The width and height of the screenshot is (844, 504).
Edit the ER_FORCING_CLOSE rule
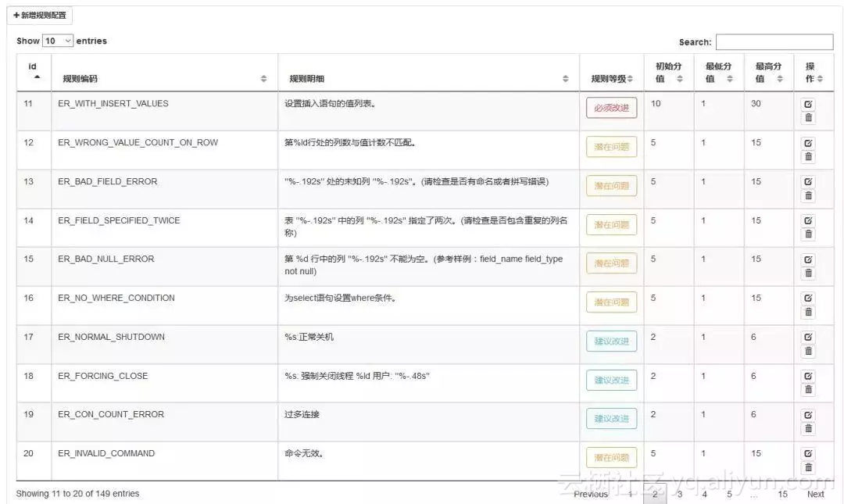click(x=808, y=376)
